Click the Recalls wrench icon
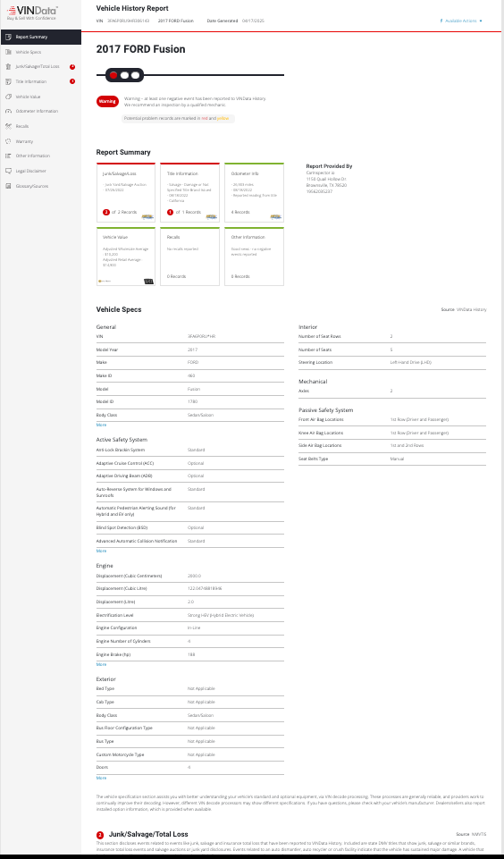Viewport: 504px width, 859px height. point(8,126)
